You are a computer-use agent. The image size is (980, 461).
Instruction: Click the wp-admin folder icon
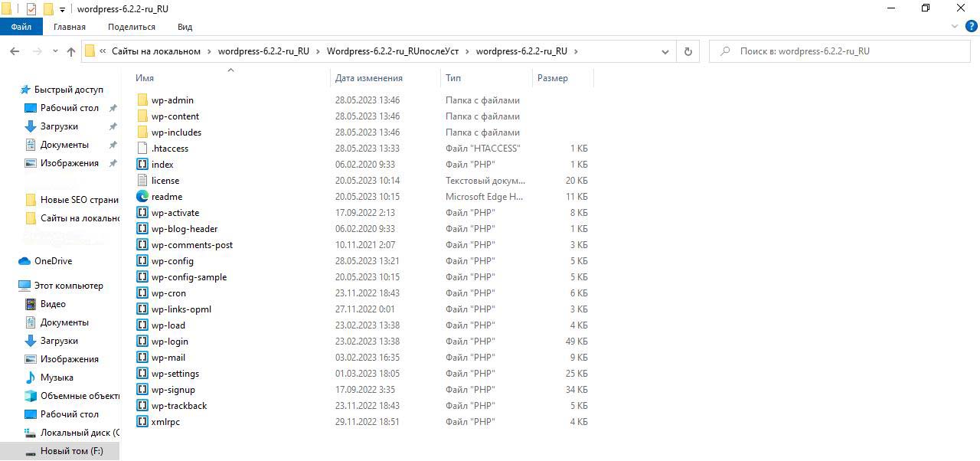tap(142, 100)
